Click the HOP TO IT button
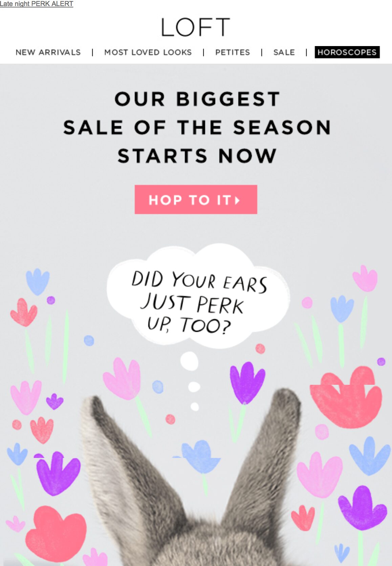The width and height of the screenshot is (392, 566). [196, 200]
